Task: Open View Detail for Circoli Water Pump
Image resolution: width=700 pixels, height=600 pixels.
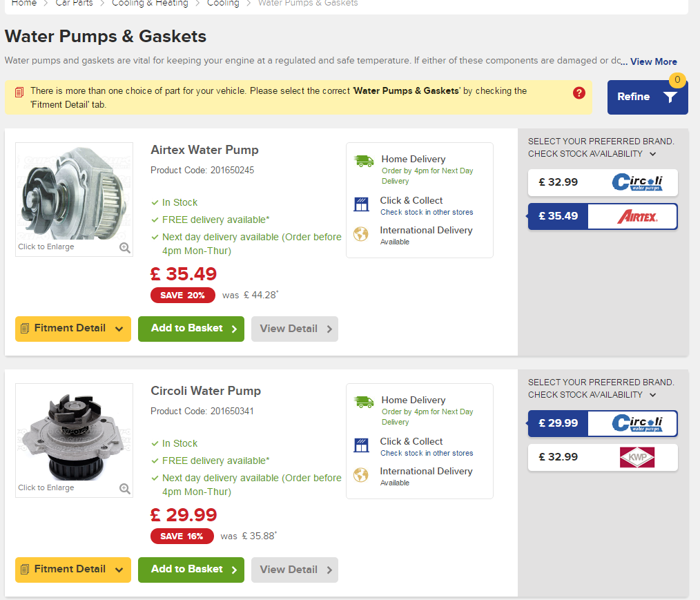Action: point(295,570)
